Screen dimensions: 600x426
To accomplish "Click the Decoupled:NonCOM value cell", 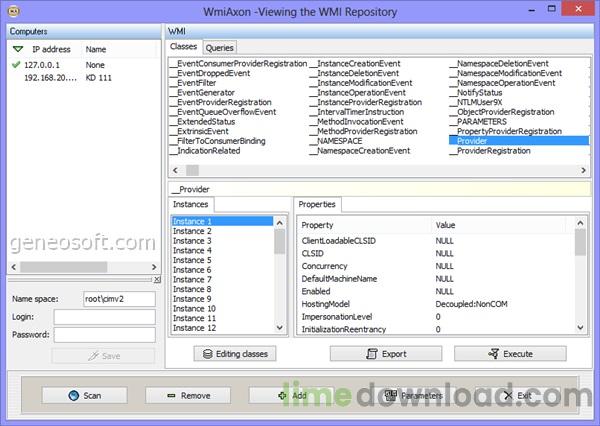I will (471, 304).
